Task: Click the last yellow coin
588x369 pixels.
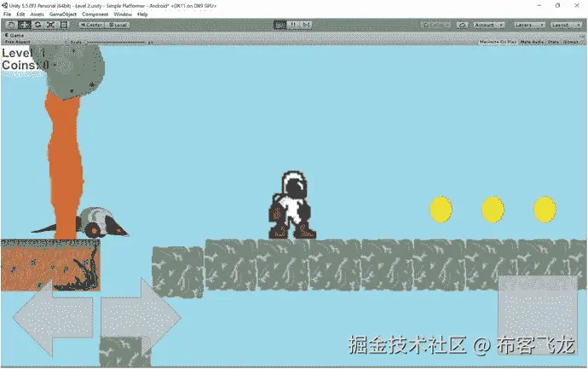Action: [x=545, y=210]
